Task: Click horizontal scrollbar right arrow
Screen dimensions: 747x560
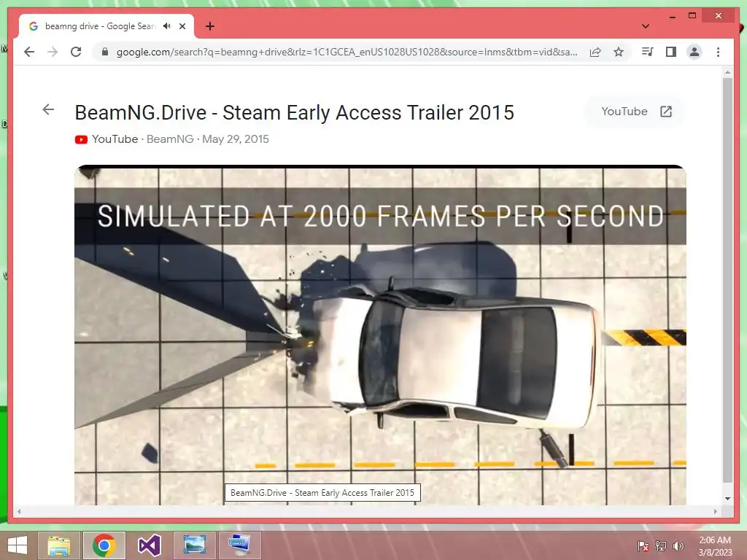Action: (x=715, y=511)
